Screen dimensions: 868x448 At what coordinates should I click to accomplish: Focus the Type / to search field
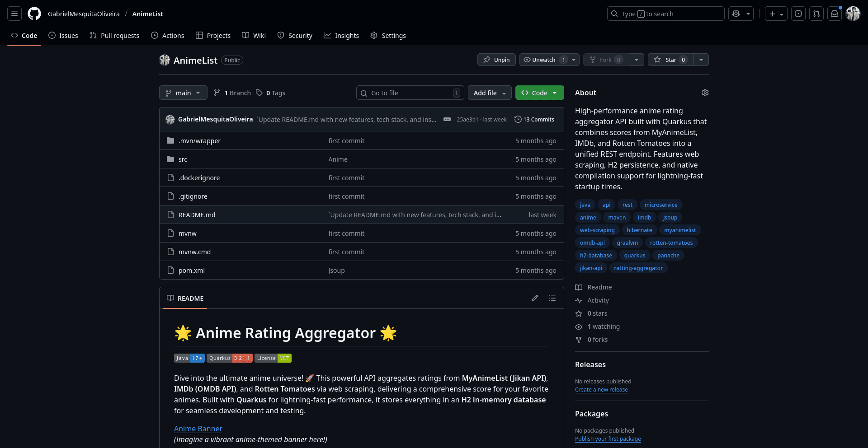pos(665,14)
